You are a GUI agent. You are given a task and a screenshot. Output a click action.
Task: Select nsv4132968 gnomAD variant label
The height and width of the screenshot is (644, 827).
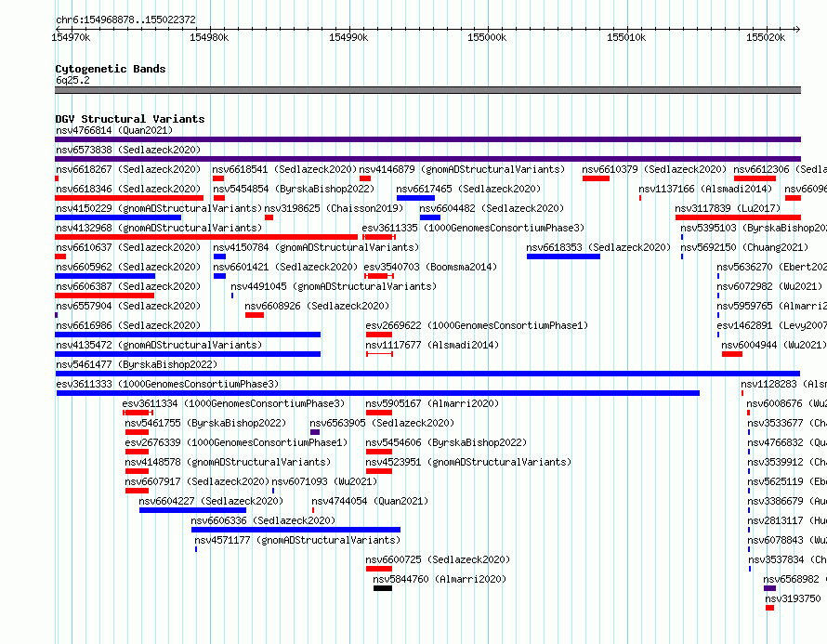tap(159, 228)
